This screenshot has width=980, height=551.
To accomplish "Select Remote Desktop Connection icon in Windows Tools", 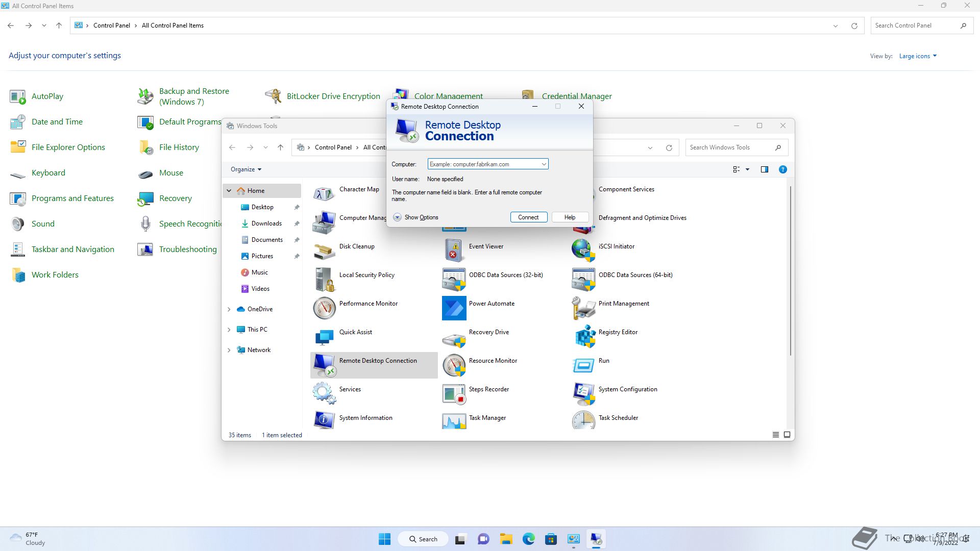I will [324, 365].
